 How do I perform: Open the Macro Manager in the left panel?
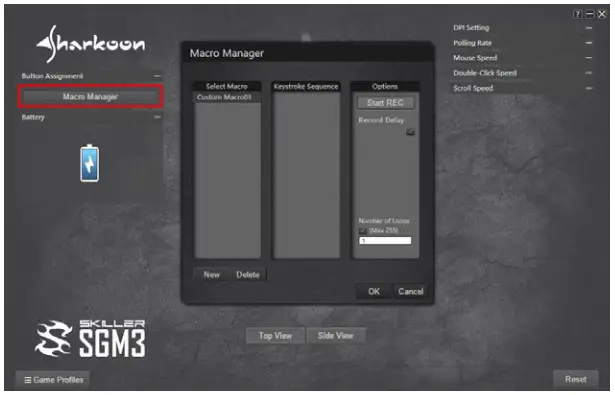click(91, 96)
